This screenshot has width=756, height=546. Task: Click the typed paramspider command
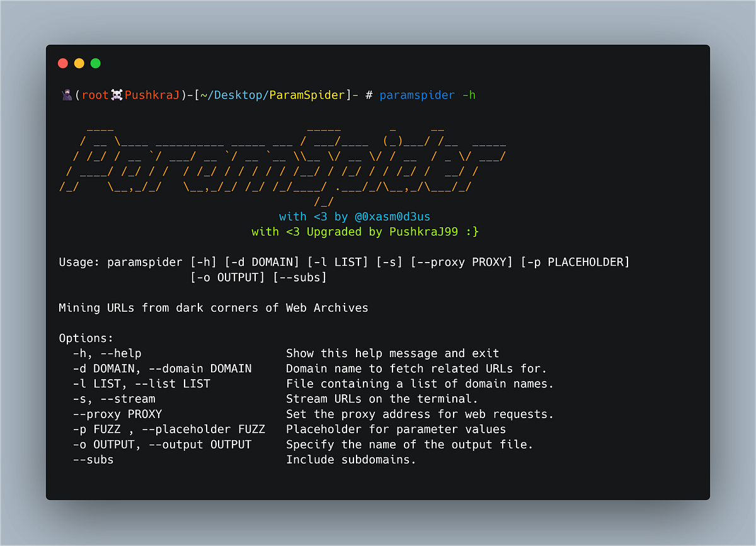click(x=417, y=95)
